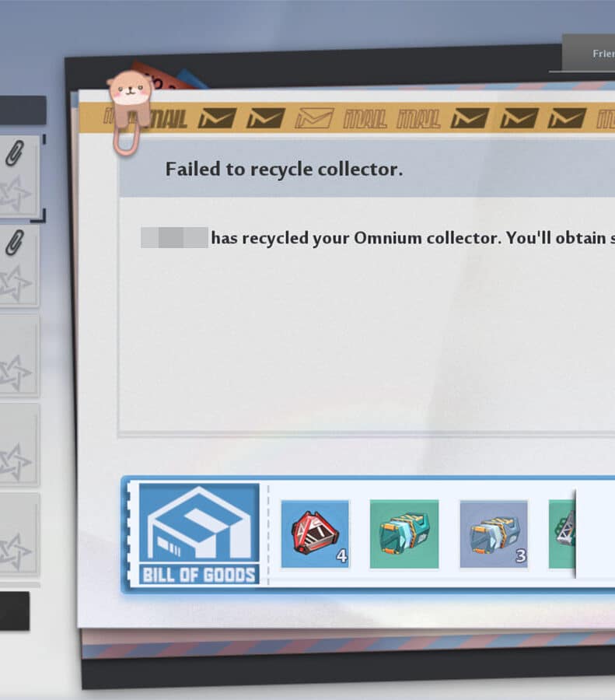Click the red ticket tab behind the otter clip
This screenshot has width=615, height=700.
[x=161, y=78]
